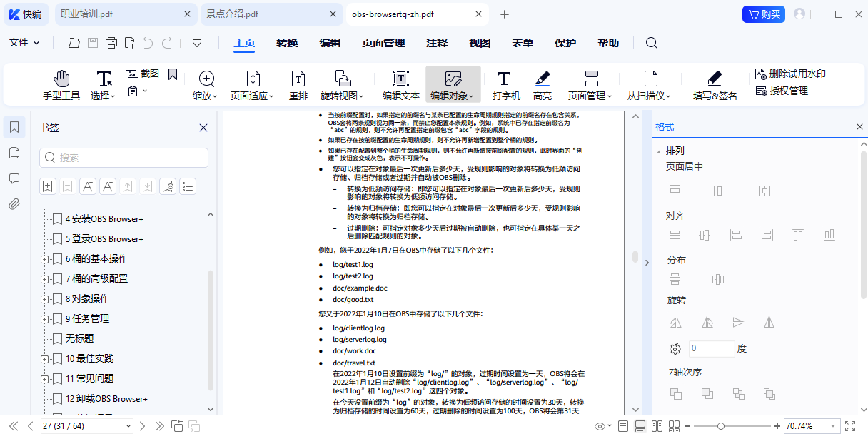Open the zoom percentage 70.74% combo box
The height and width of the screenshot is (434, 868).
[810, 426]
